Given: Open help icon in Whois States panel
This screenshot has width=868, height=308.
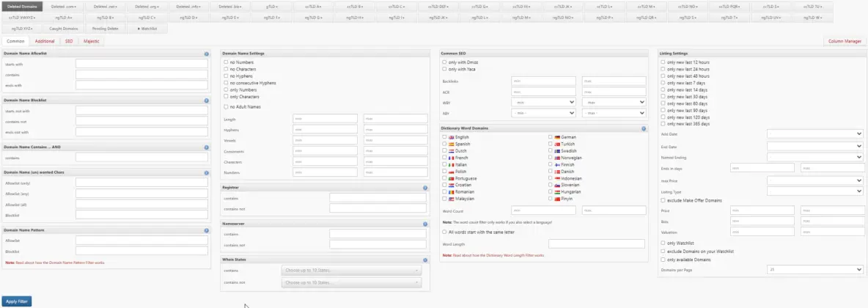Looking at the screenshot, I should [x=424, y=260].
